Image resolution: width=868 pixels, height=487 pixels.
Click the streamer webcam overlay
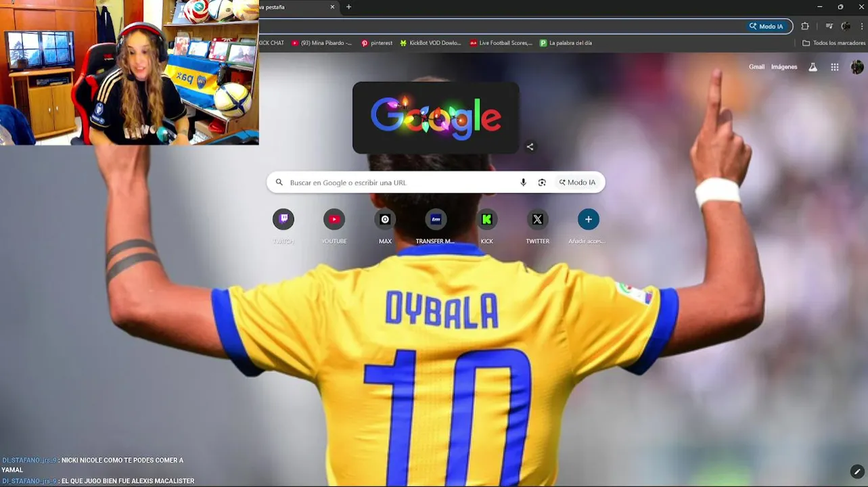coord(129,72)
